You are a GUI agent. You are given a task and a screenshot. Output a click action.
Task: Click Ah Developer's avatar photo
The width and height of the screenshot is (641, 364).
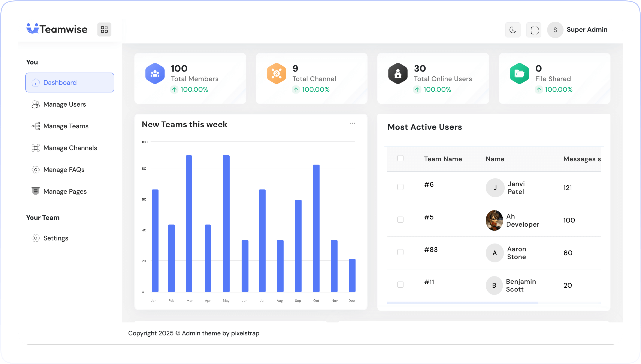(494, 220)
